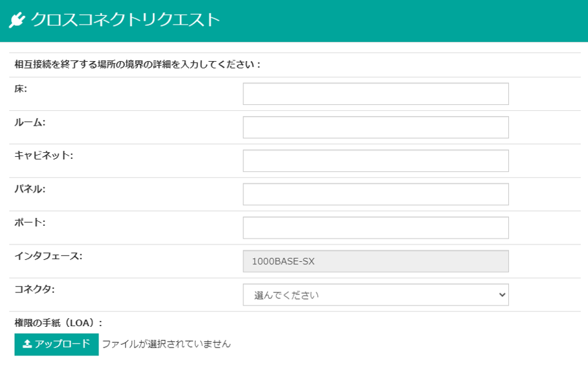Focus the 床 text field
Viewport: 588px width, 380px height.
tap(375, 94)
